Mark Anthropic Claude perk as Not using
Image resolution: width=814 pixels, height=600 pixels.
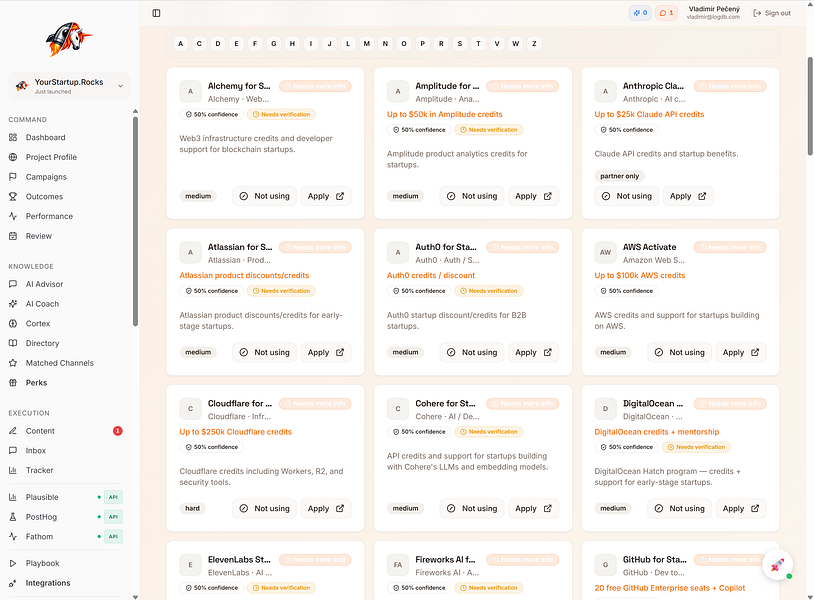627,196
